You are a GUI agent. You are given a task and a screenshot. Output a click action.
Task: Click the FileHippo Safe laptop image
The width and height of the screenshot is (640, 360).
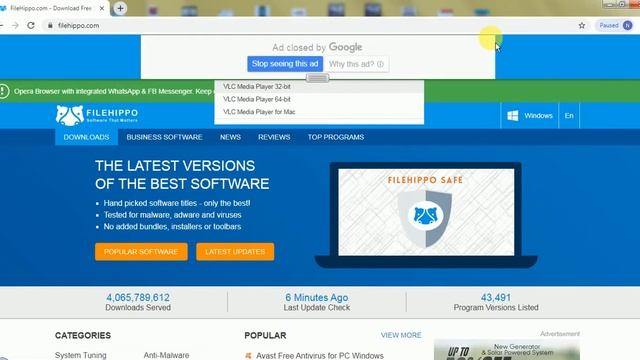426,215
